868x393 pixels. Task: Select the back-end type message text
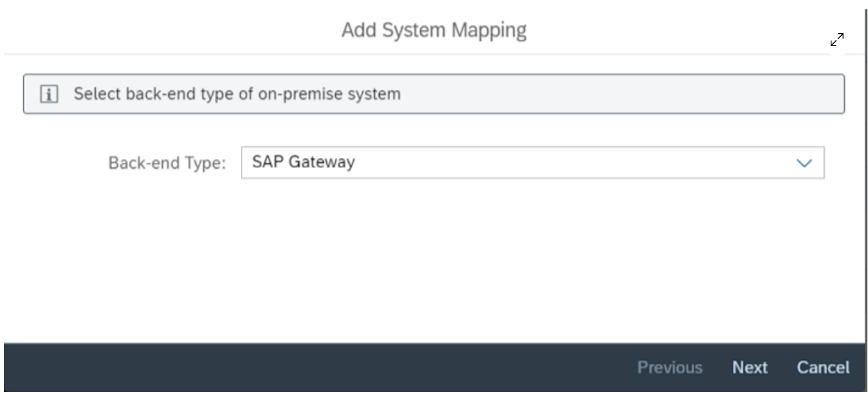pyautogui.click(x=237, y=94)
